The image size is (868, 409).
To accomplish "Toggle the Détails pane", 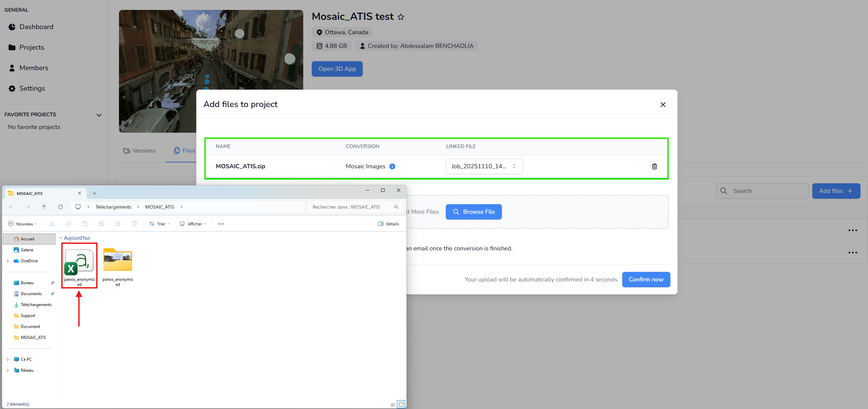I will pyautogui.click(x=388, y=224).
